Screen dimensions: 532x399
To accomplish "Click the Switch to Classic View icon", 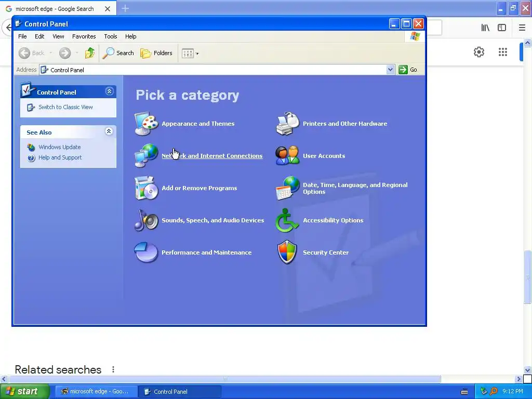I will [x=31, y=107].
